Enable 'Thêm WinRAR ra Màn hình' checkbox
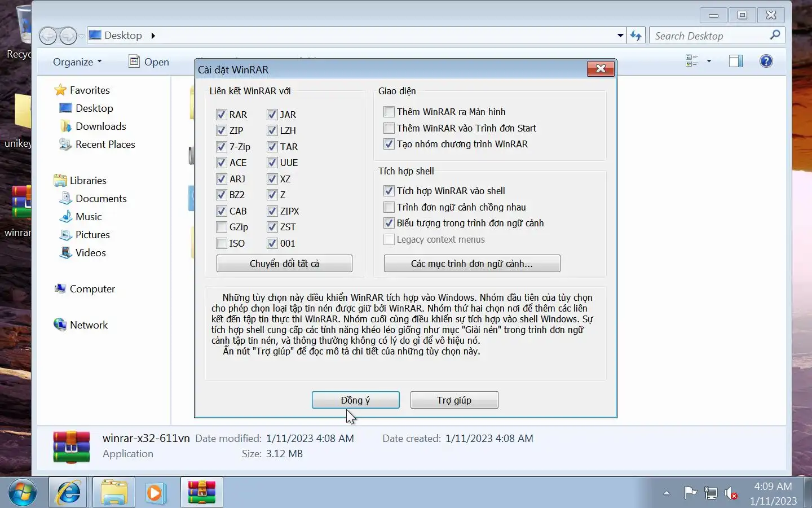The height and width of the screenshot is (508, 812). (389, 112)
